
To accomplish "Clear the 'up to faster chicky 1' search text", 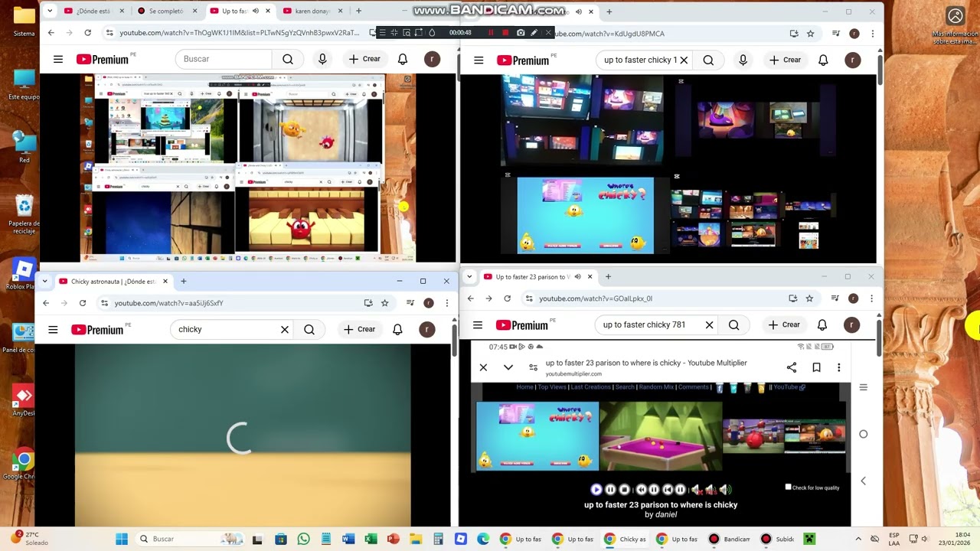I will [x=684, y=60].
